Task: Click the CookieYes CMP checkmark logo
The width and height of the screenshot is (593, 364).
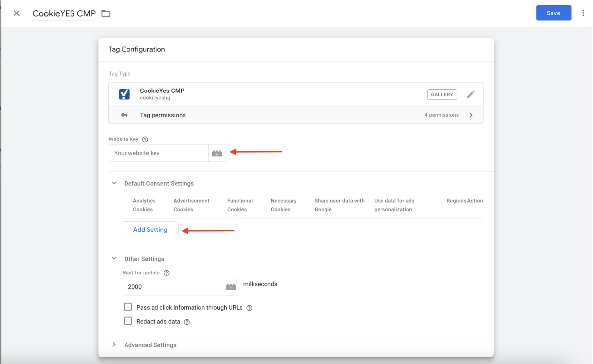Action: click(x=124, y=94)
